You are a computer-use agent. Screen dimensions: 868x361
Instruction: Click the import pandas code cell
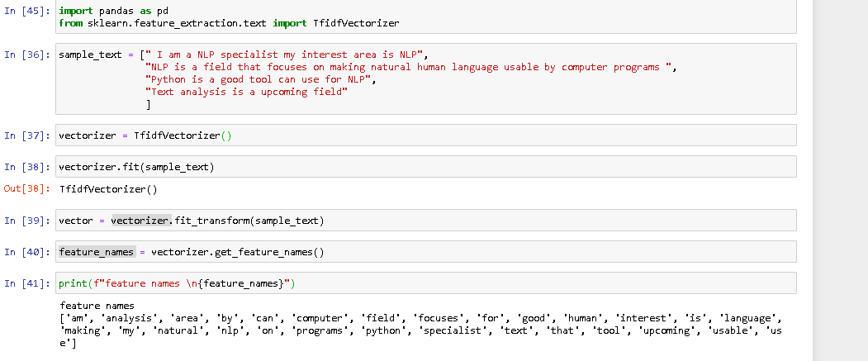pyautogui.click(x=425, y=17)
